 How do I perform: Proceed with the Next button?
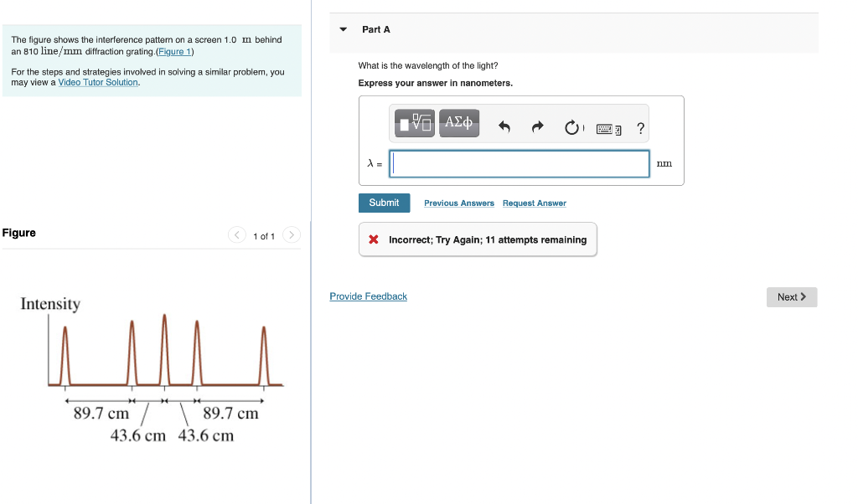(791, 297)
